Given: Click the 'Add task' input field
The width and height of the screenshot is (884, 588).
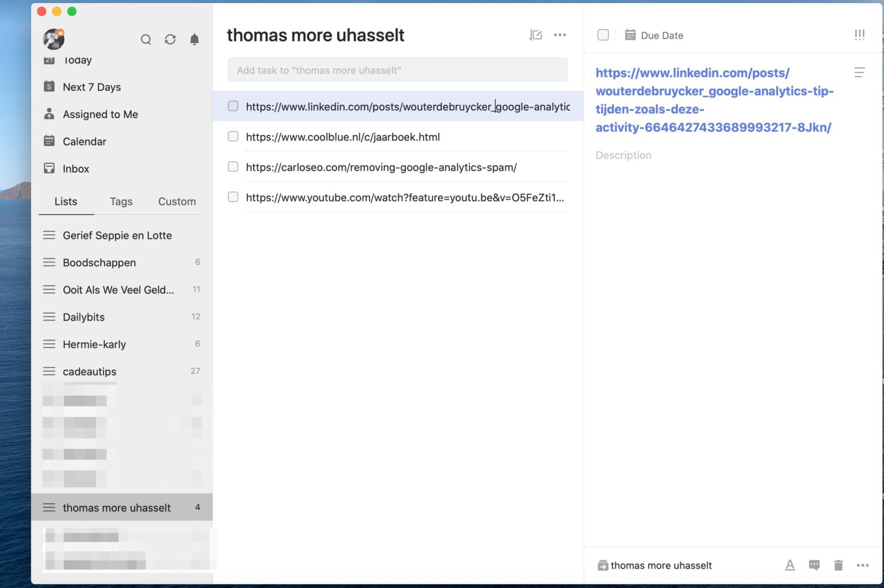Looking at the screenshot, I should (397, 70).
